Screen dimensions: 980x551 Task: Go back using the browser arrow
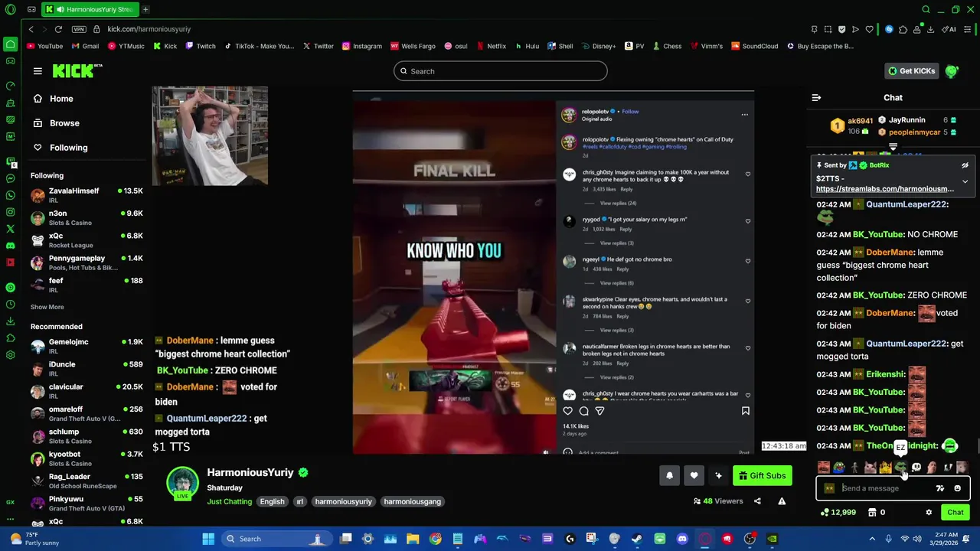[31, 29]
